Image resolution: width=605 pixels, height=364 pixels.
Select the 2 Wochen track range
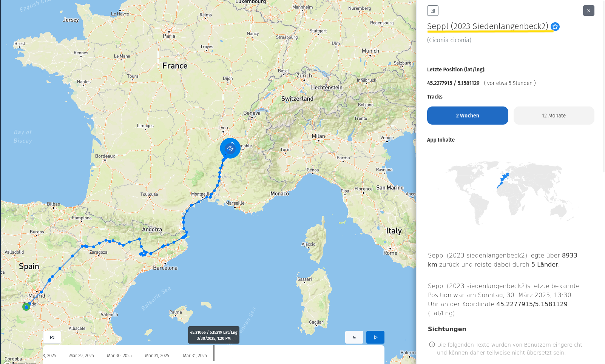click(x=467, y=116)
